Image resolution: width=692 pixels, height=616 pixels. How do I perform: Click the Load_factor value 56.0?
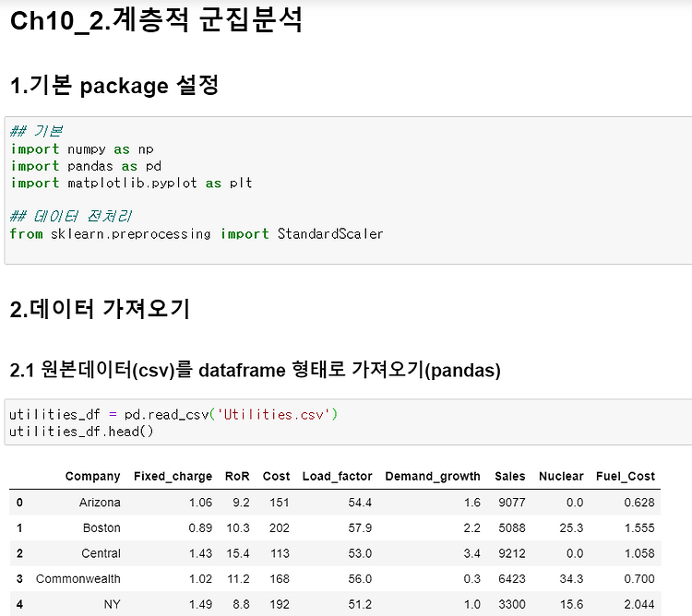coord(360,578)
